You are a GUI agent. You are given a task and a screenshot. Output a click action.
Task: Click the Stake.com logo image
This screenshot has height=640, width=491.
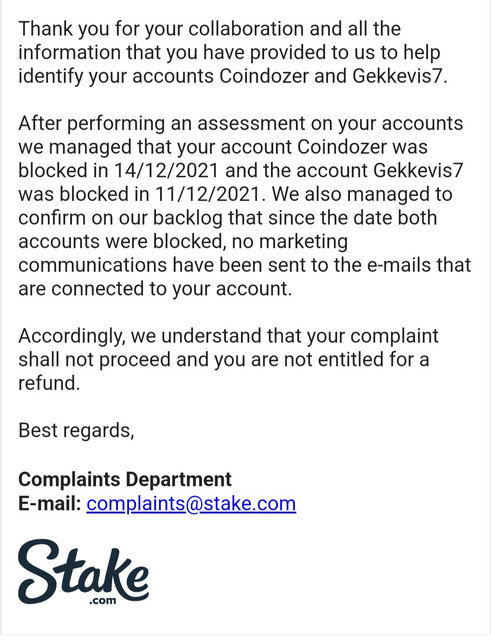(x=83, y=572)
